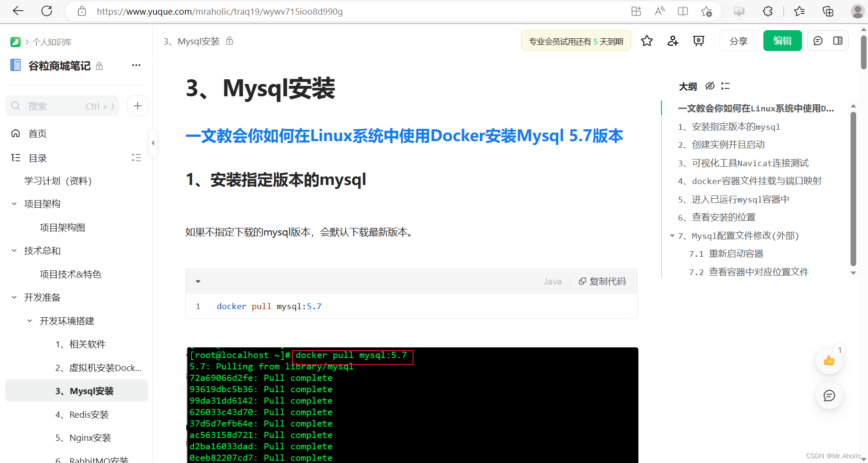Open the comments panel icon
The height and width of the screenshot is (463, 868).
(818, 41)
